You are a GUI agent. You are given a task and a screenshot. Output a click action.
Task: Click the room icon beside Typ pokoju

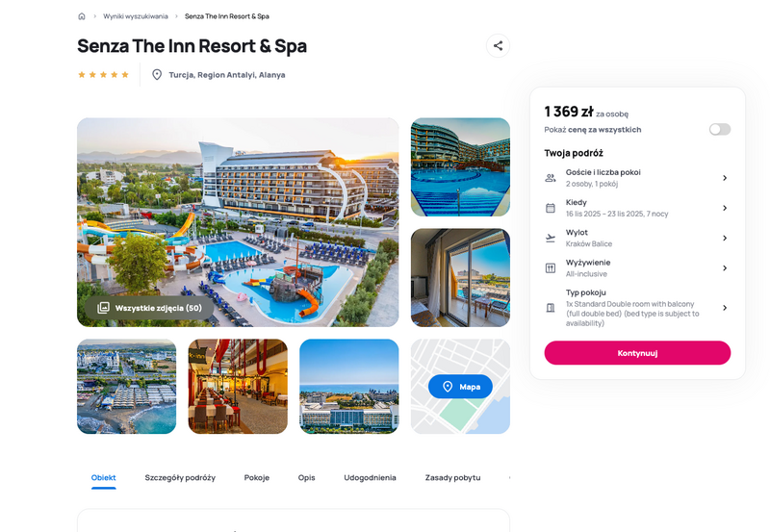(x=551, y=308)
